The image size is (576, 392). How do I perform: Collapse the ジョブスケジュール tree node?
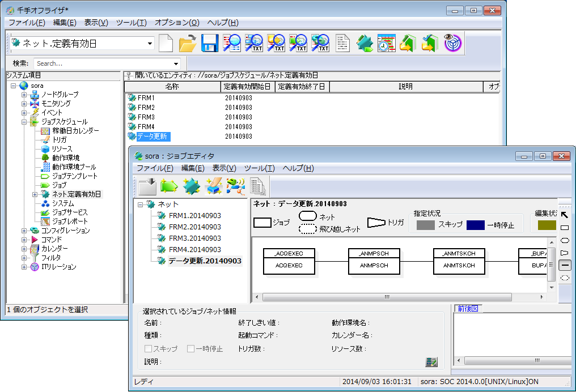click(x=24, y=122)
